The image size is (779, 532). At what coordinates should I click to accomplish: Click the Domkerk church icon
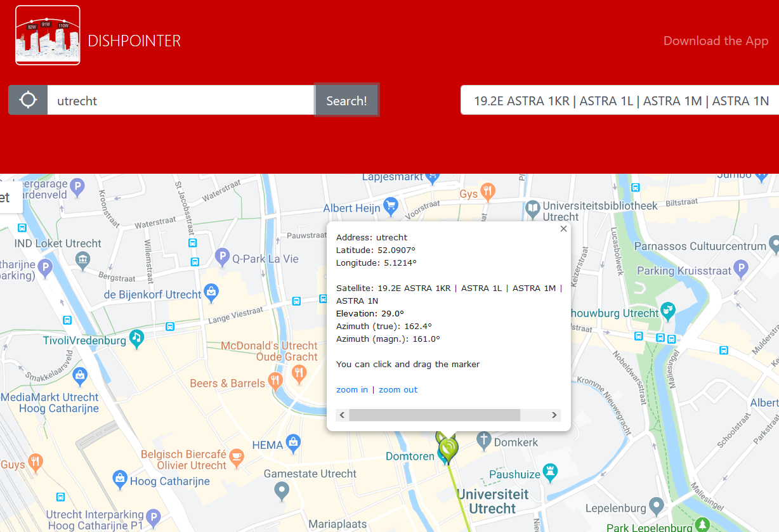(484, 439)
